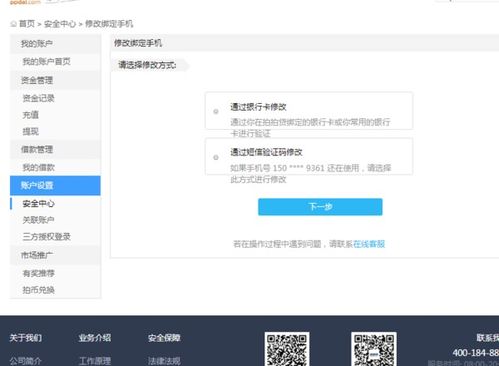Open 我的账户首页 in sidebar
The width and height of the screenshot is (499, 366).
pyautogui.click(x=46, y=62)
